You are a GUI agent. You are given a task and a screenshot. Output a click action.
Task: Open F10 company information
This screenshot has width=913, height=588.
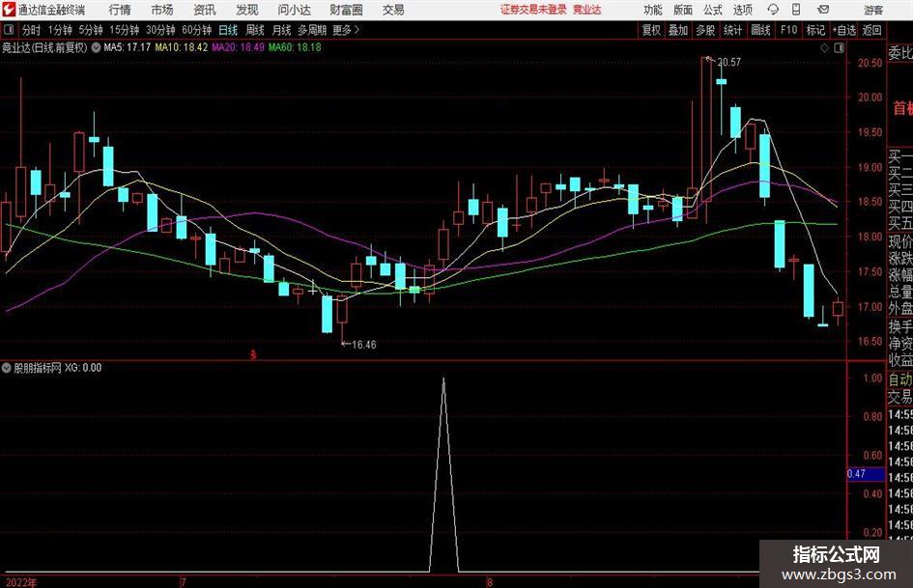tap(788, 30)
